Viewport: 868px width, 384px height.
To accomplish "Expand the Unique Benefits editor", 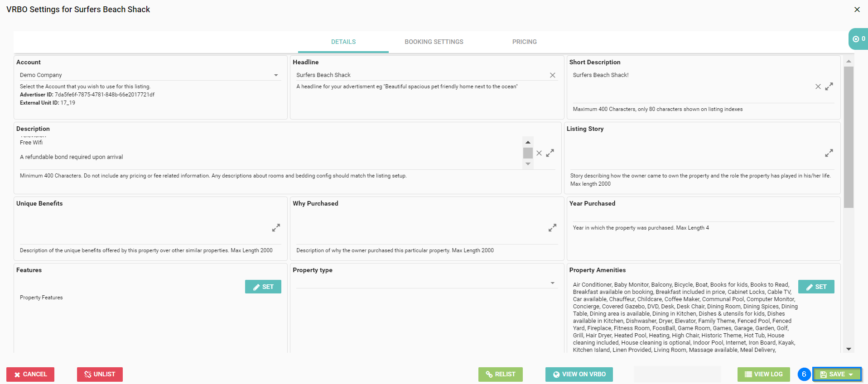I will point(276,228).
